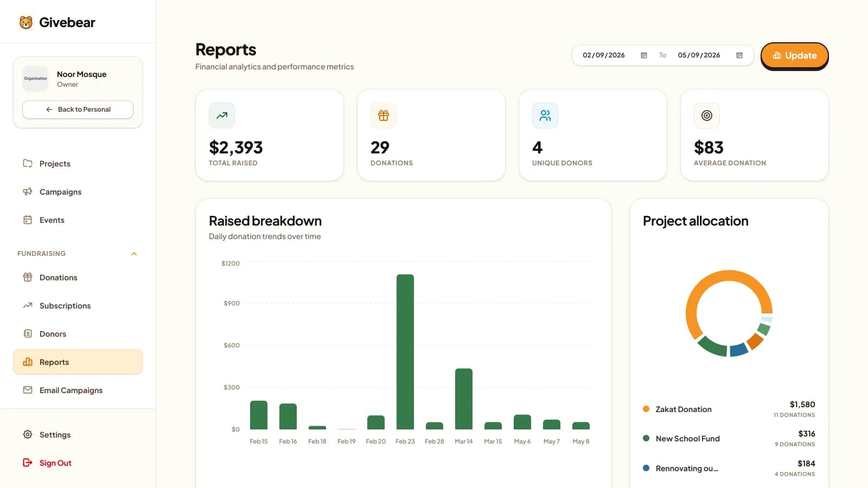868x488 pixels.
Task: Click the Mar 14 bar in chart
Action: pos(464,399)
